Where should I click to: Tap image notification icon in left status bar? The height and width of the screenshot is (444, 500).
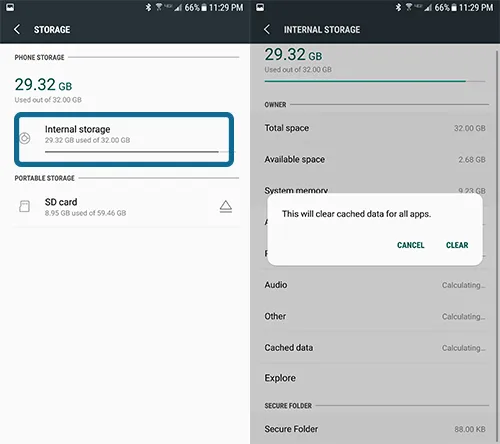tap(10, 7)
